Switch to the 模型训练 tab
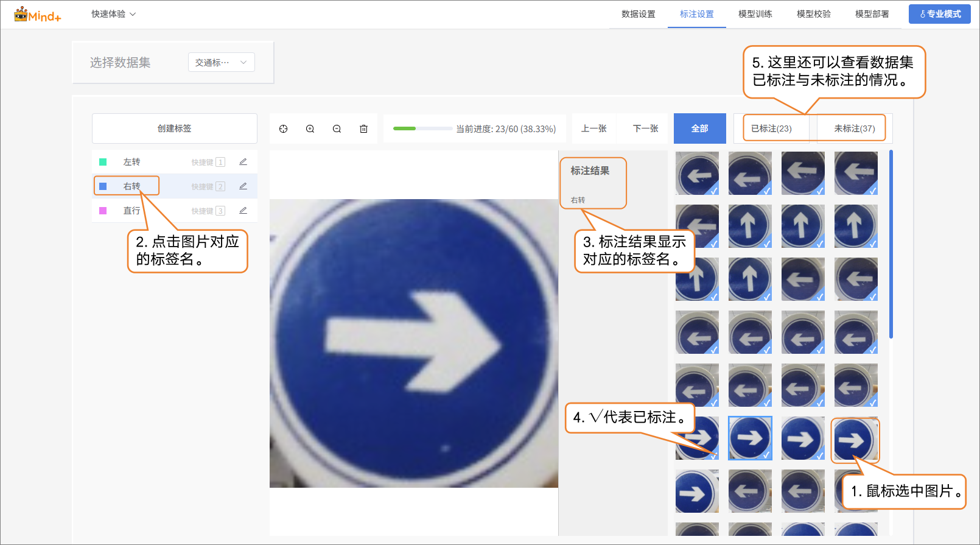 point(755,14)
